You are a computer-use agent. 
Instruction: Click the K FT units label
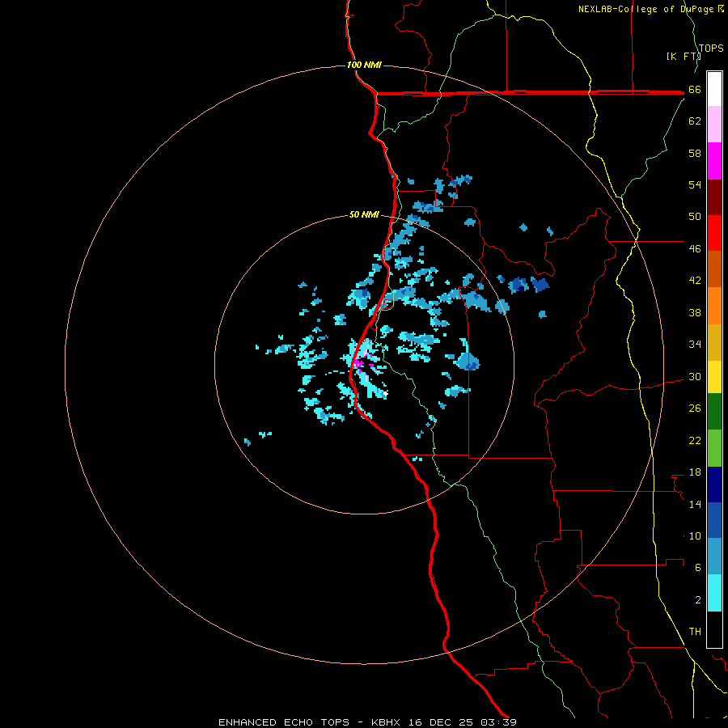click(x=684, y=56)
